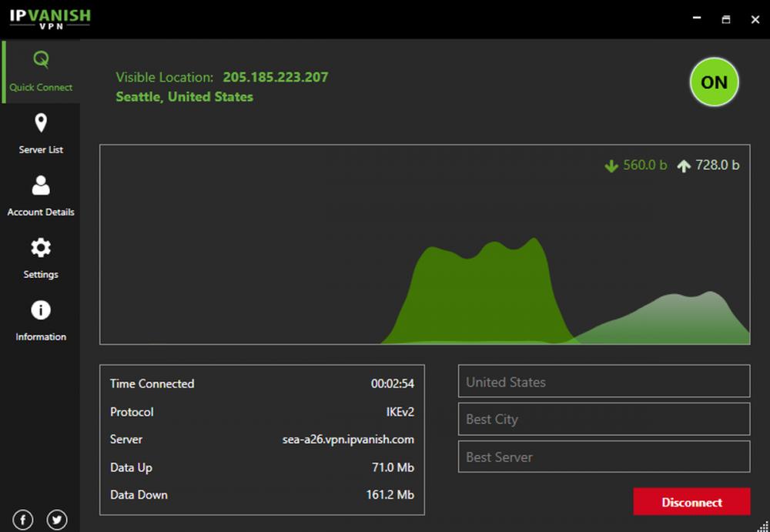
Task: Open the Best City dropdown
Action: tap(604, 419)
